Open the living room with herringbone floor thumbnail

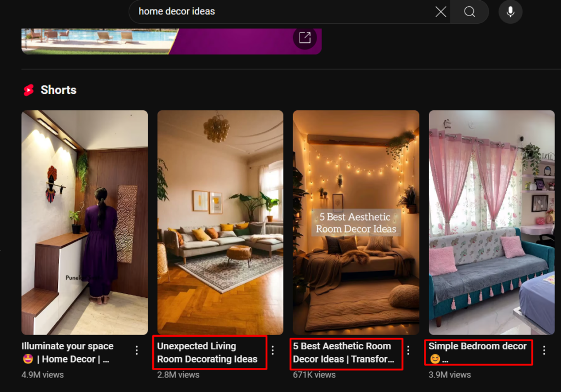[220, 222]
